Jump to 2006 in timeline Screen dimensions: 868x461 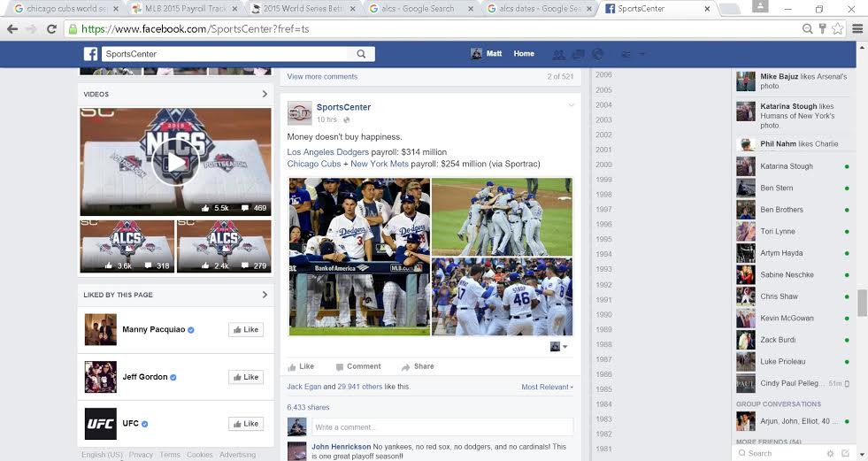[604, 74]
